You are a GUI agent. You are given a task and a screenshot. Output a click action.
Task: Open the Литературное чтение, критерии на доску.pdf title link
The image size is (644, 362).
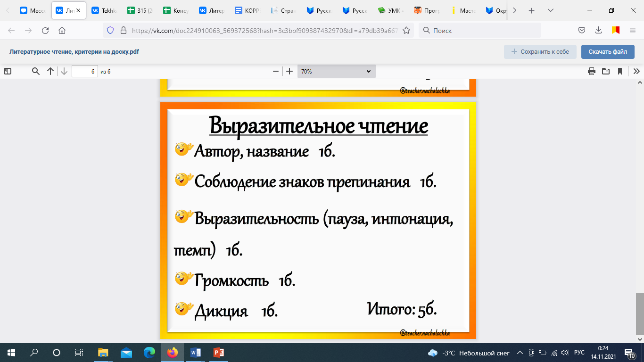tap(74, 52)
